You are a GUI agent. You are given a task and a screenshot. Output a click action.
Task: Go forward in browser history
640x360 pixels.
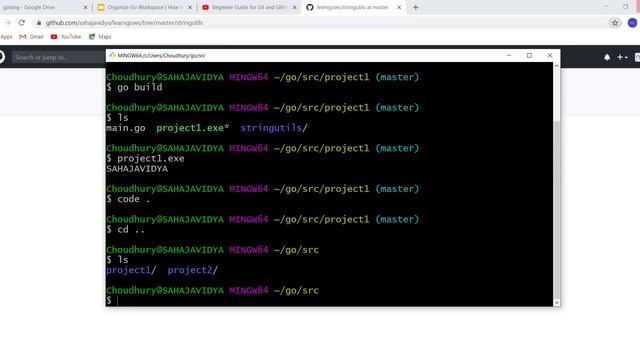point(7,23)
